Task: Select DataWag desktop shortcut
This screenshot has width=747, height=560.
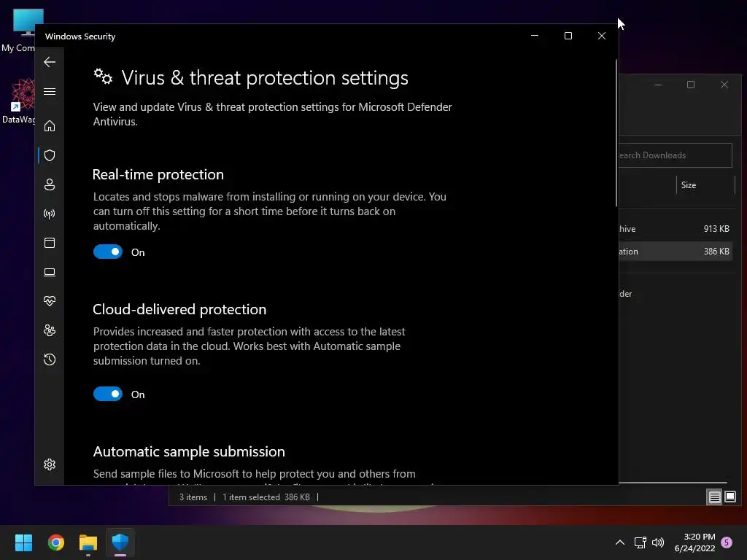Action: [18, 101]
